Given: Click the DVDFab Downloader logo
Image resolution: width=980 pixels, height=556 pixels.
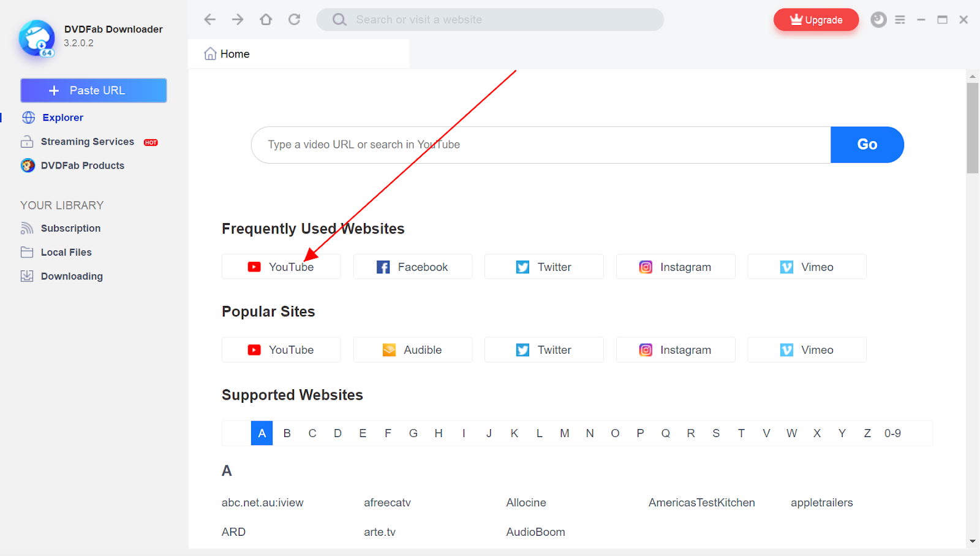Looking at the screenshot, I should (37, 38).
